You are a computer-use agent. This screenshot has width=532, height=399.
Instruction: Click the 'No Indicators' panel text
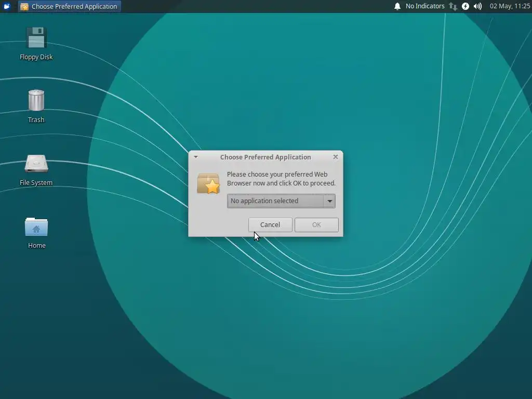tap(425, 6)
